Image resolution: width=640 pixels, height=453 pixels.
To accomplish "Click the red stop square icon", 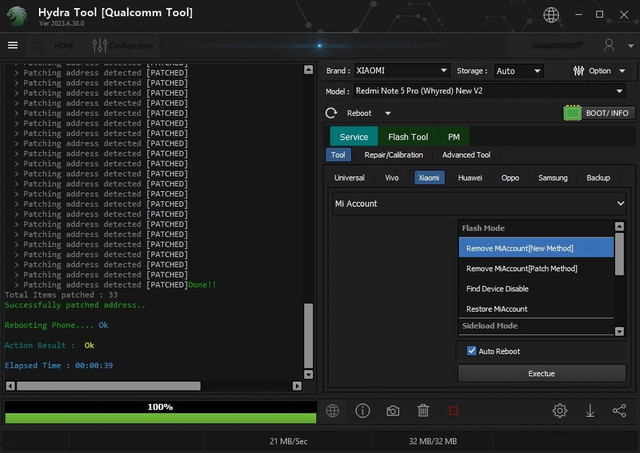I will point(453,411).
